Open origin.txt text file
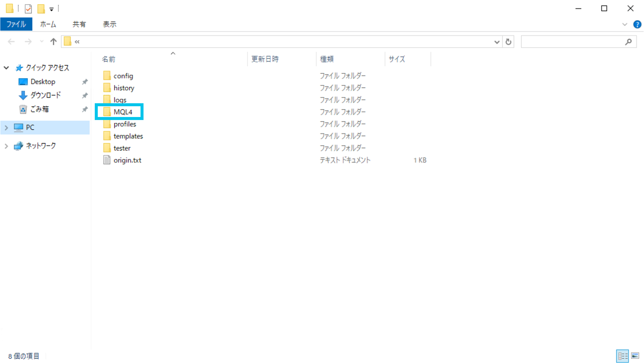The height and width of the screenshot is (363, 644). [127, 160]
